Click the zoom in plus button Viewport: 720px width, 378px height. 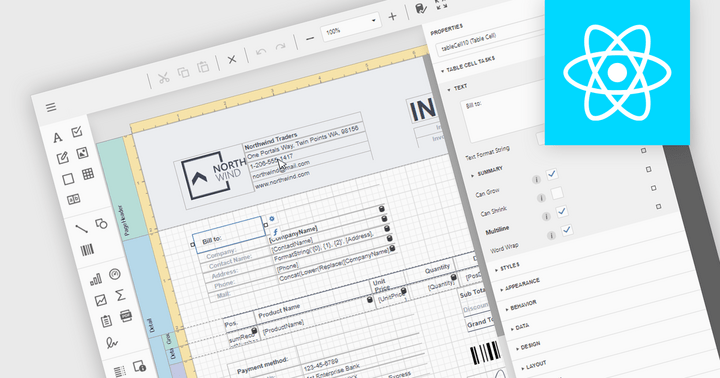(x=392, y=17)
